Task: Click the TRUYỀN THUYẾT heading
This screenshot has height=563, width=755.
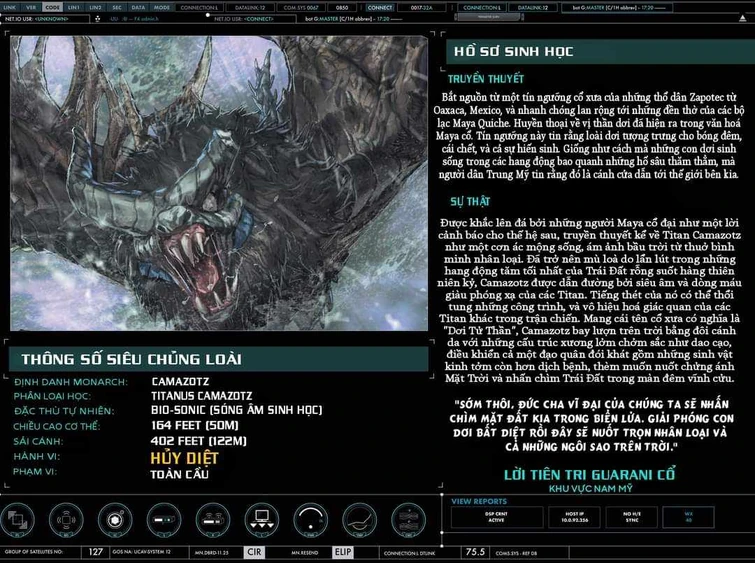Action: tap(486, 79)
